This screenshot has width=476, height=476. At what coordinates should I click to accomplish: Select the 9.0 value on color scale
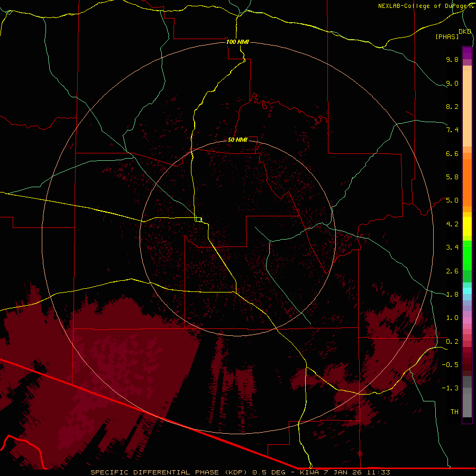pos(452,83)
